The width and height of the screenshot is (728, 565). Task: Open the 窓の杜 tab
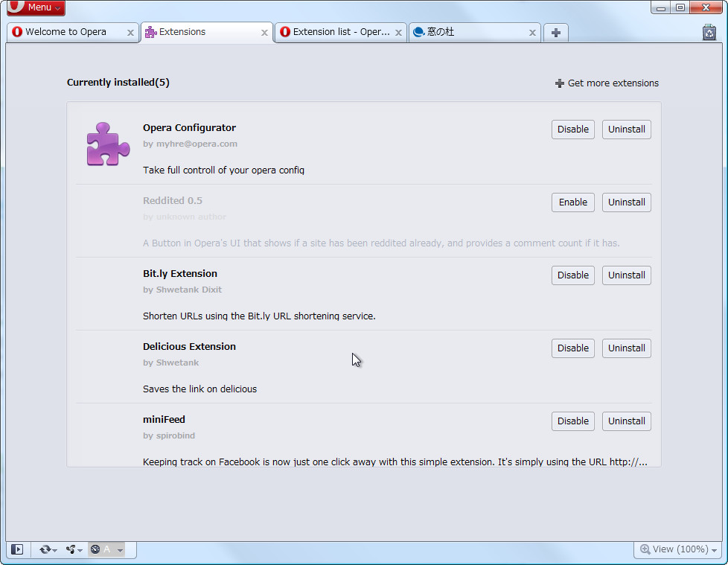click(474, 32)
